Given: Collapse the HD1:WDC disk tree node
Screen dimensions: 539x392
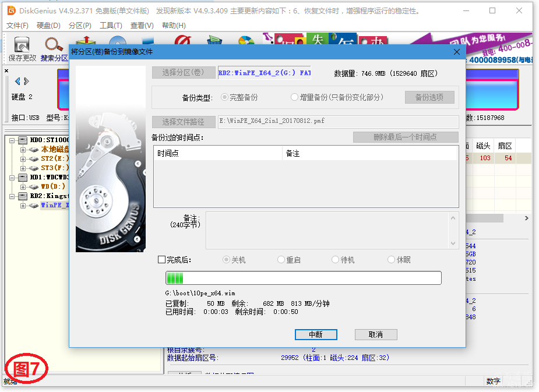Looking at the screenshot, I should tap(12, 178).
